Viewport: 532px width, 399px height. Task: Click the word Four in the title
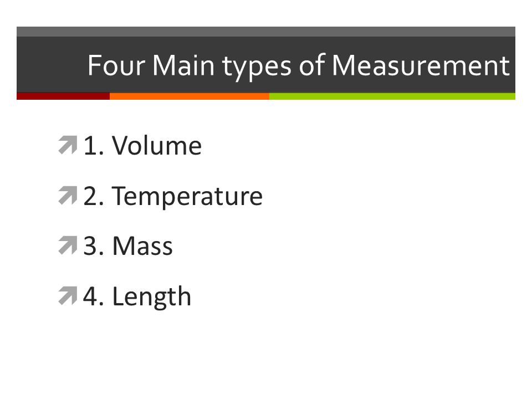(x=116, y=65)
